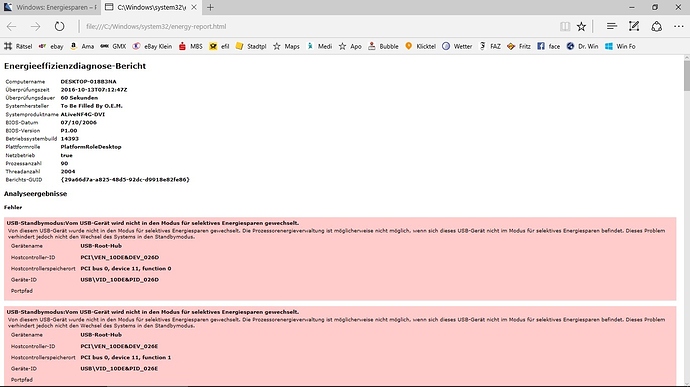Go forward with the right arrow
Screen dimensions: 690x387
tap(35, 26)
